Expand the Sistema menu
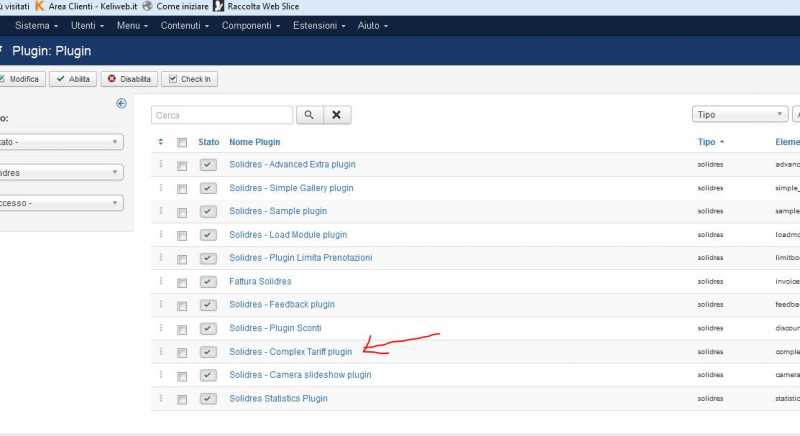800x436 pixels. [x=36, y=25]
